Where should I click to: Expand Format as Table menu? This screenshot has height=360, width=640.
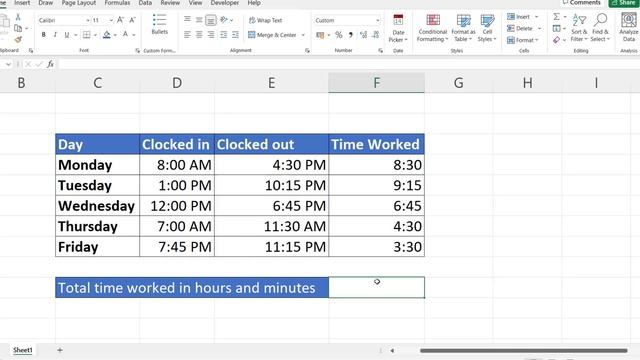(x=463, y=28)
